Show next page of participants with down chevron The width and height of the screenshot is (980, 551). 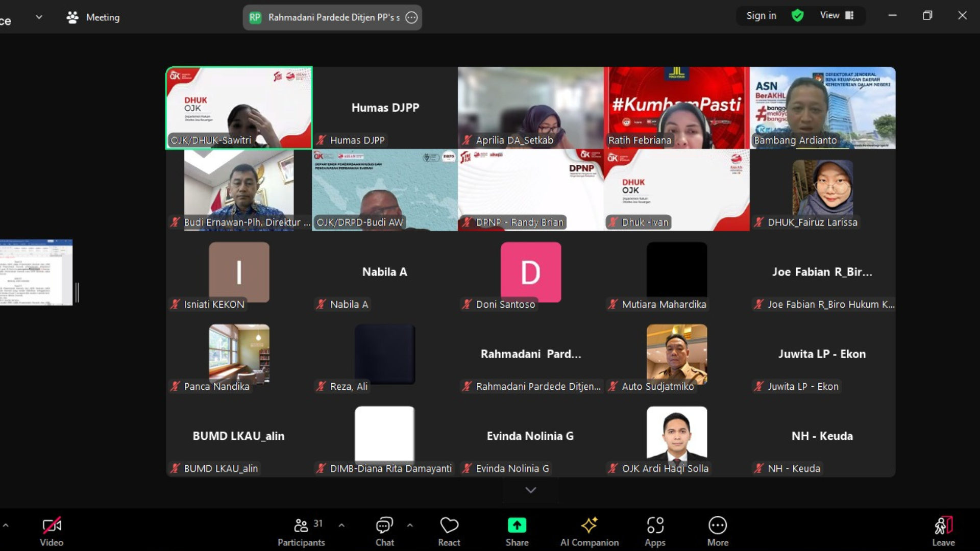(531, 490)
